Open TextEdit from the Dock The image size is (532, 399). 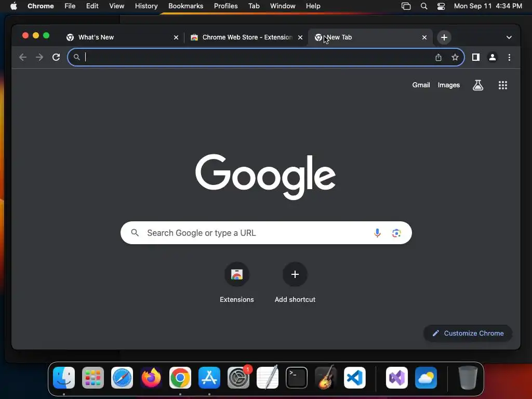coord(268,378)
